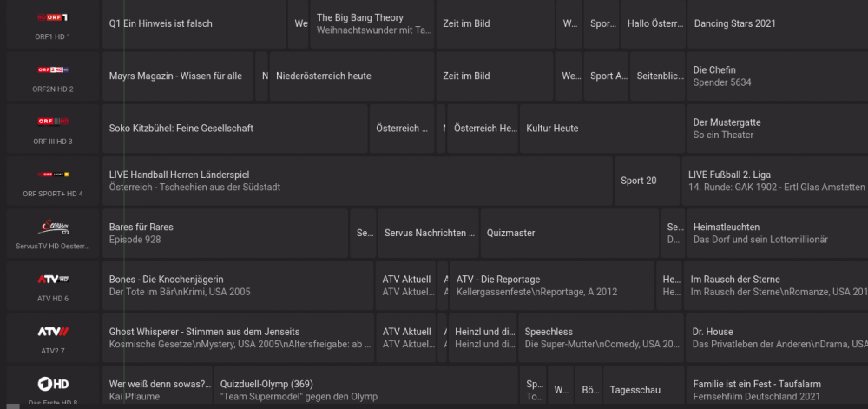Select the ATV HD channel logo

tap(53, 279)
